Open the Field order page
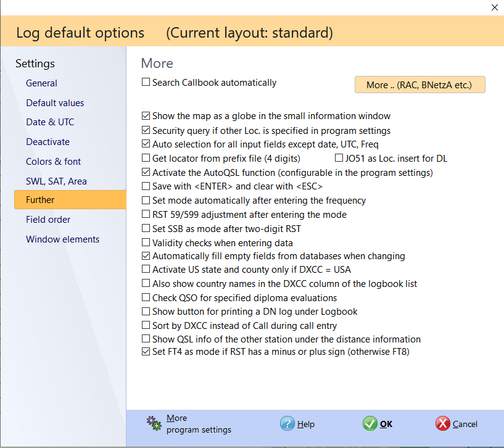The image size is (504, 448). [x=48, y=220]
